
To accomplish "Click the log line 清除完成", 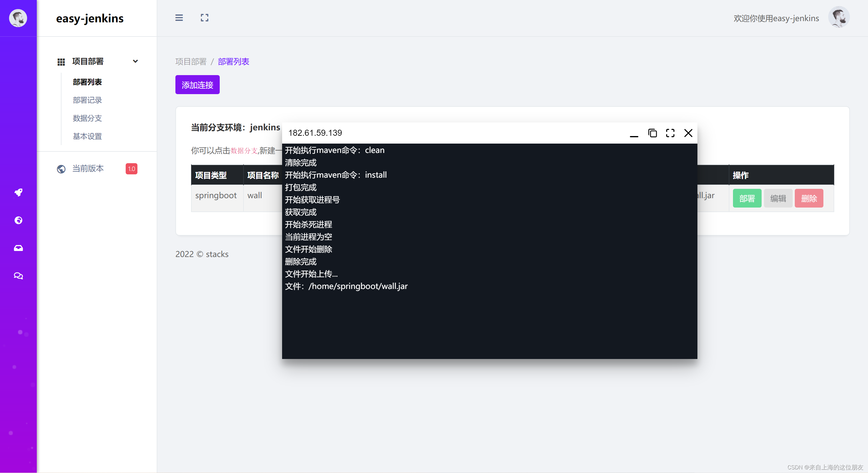I will [300, 163].
